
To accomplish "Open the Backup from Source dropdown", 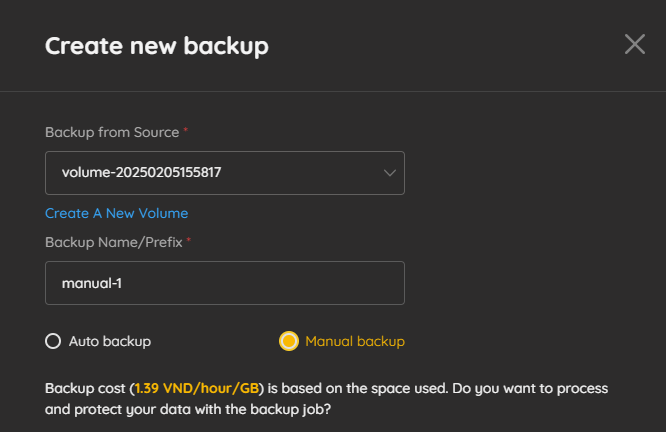I will click(225, 173).
